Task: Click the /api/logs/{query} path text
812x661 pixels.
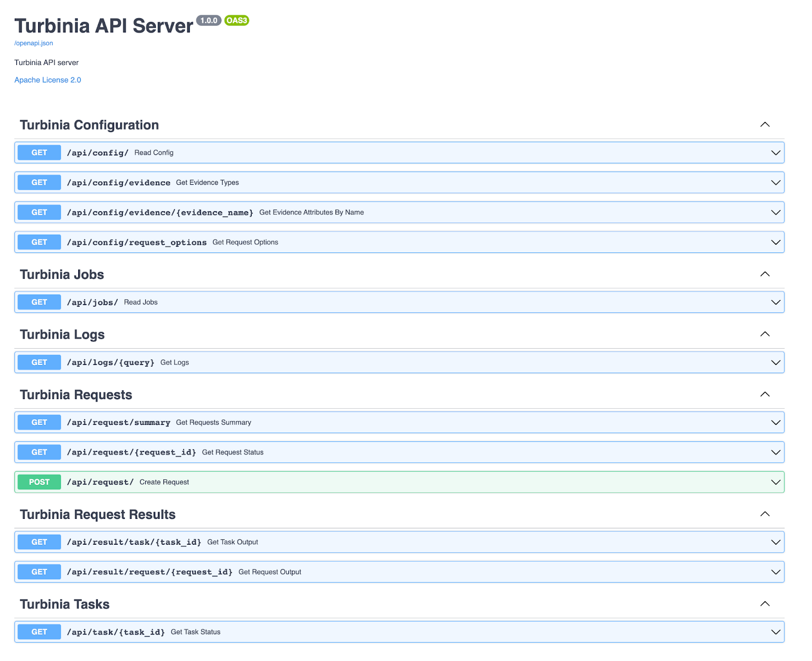Action: click(x=111, y=362)
